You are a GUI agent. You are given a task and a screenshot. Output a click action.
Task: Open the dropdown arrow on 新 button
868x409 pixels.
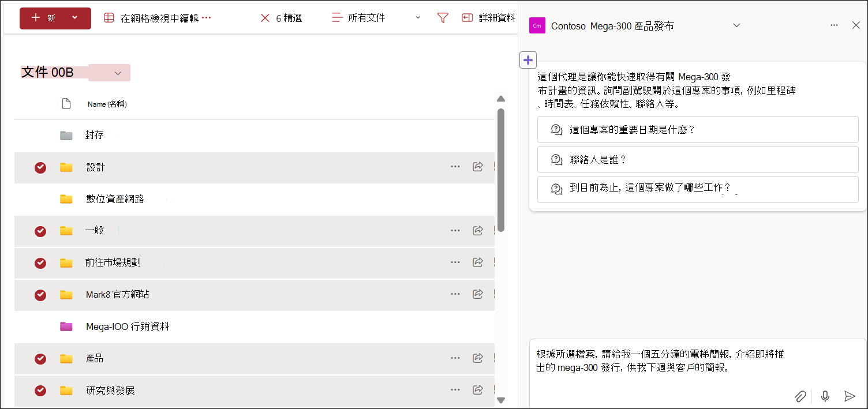pos(75,18)
